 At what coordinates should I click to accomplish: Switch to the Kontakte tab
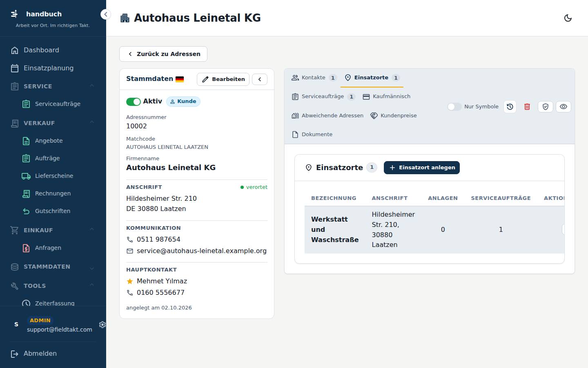pos(314,78)
